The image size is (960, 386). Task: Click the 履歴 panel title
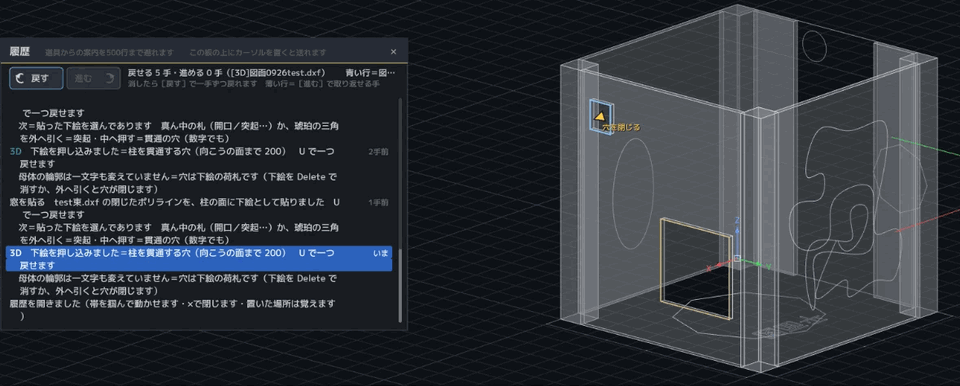20,52
